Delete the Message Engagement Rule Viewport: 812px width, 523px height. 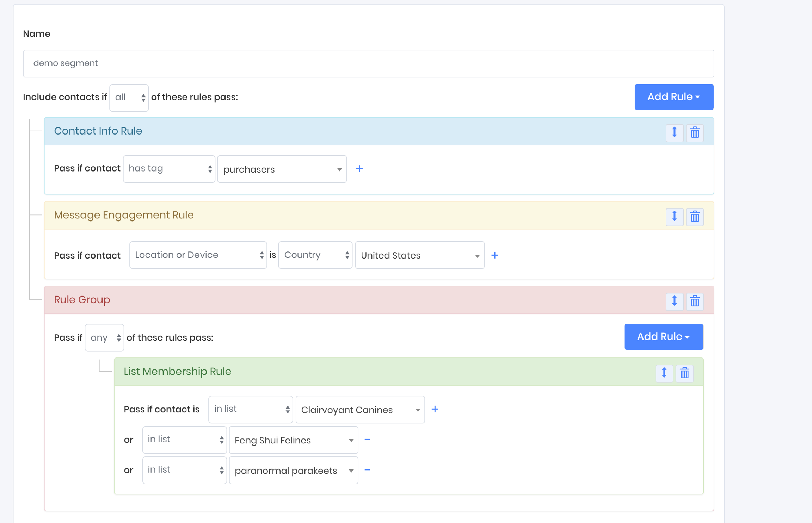[695, 217]
